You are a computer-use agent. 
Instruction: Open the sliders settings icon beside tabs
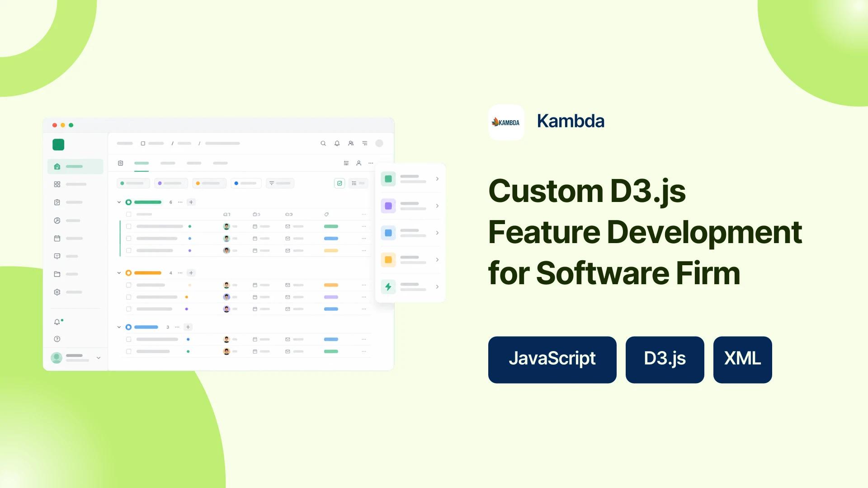click(346, 163)
